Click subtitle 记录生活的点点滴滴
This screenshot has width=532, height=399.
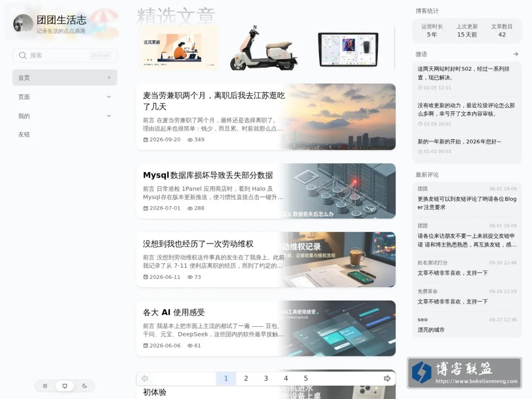tap(61, 31)
